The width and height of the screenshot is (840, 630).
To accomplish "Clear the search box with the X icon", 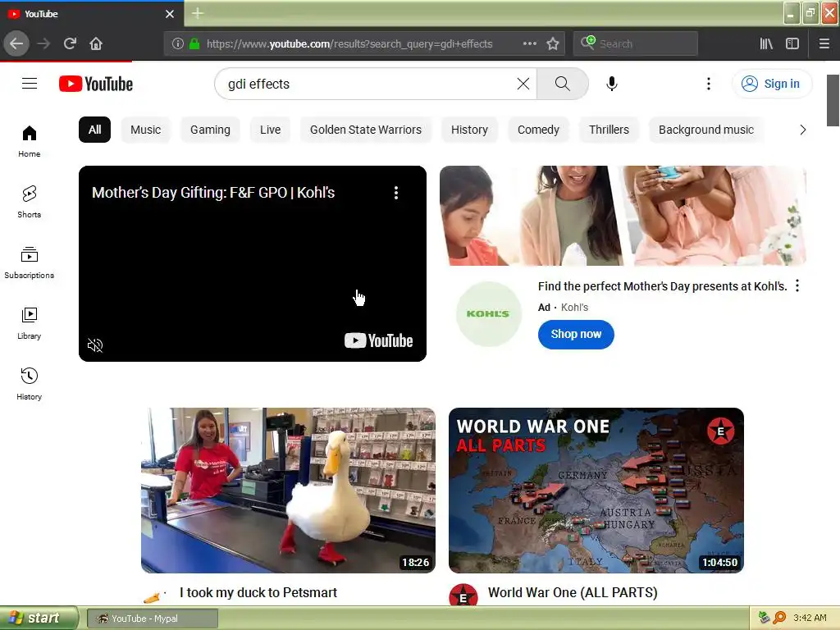I will click(523, 84).
